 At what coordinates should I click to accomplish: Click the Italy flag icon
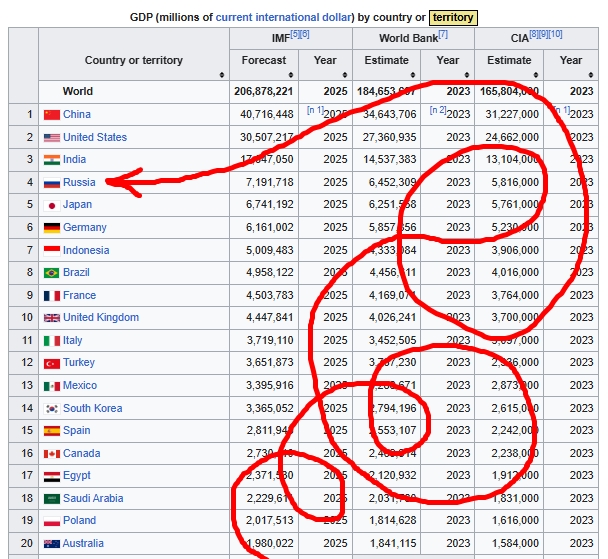click(52, 341)
